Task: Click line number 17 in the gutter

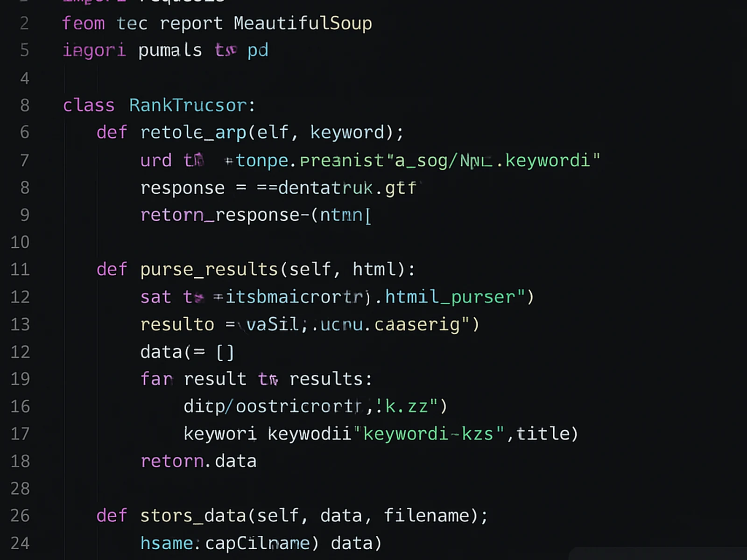Action: (20, 434)
